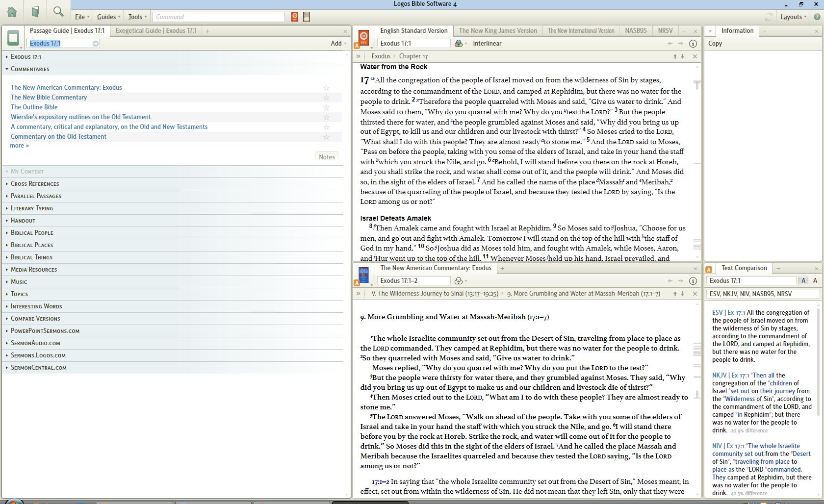Star The New American Commentary: Exodus
The image size is (824, 504).
(x=326, y=88)
